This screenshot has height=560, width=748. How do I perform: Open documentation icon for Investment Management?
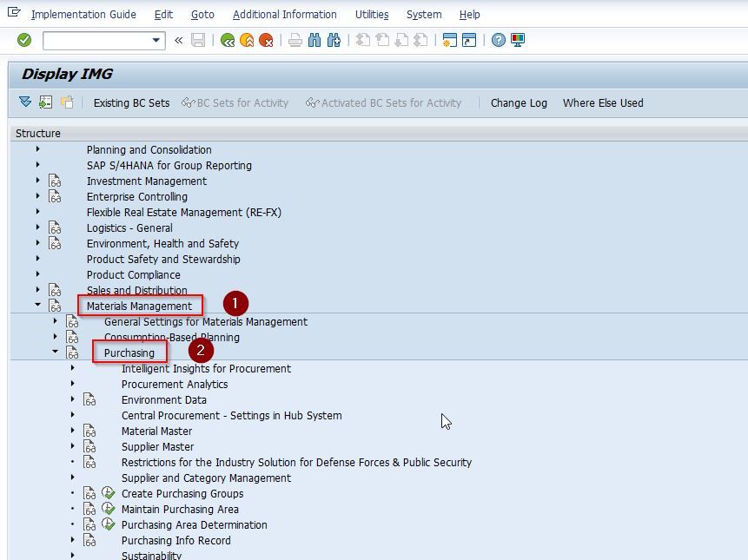click(55, 181)
